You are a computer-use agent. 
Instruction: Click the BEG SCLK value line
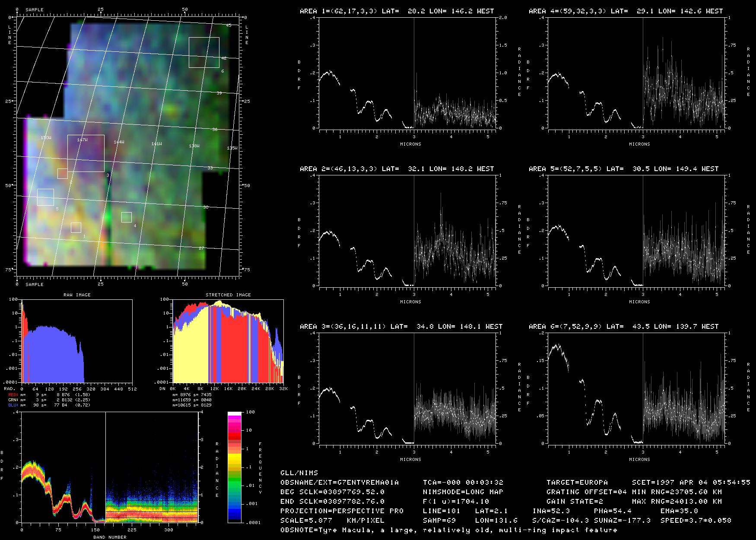coord(333,492)
